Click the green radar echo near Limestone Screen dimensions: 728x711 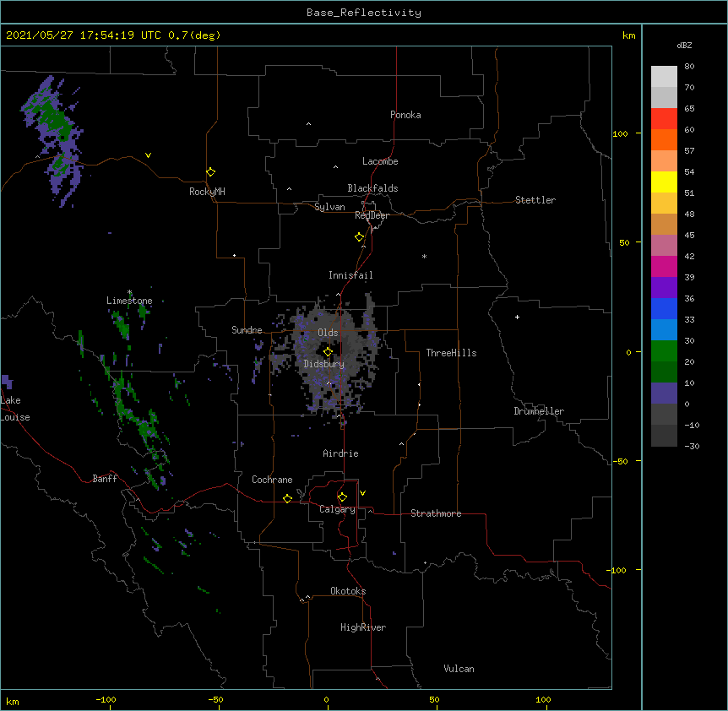click(x=122, y=325)
